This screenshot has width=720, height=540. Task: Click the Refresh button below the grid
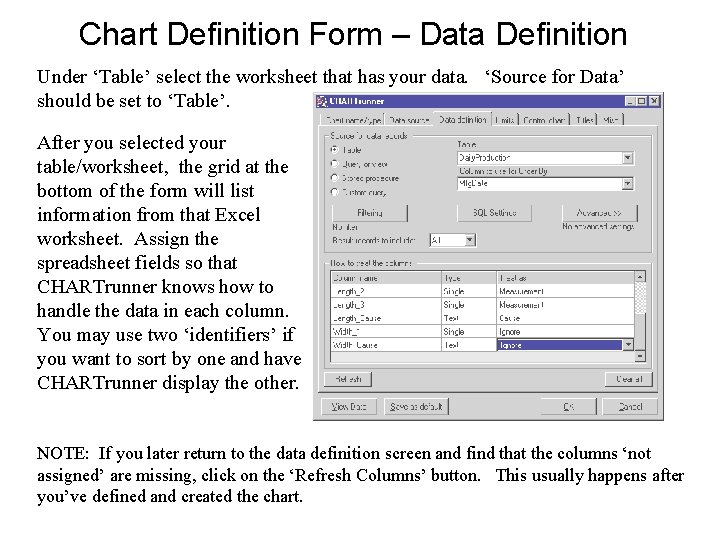(x=348, y=379)
